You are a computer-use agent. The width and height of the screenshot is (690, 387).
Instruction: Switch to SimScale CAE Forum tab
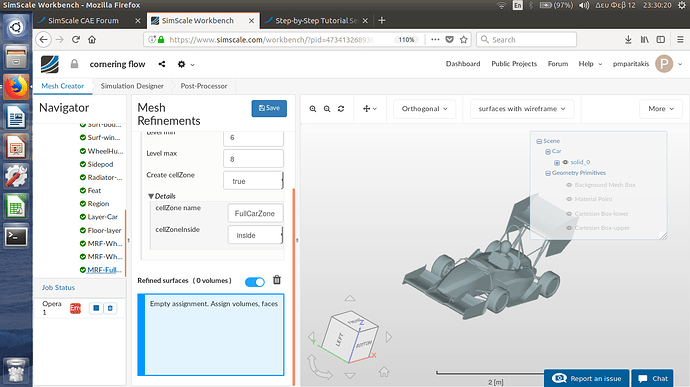tap(89, 21)
